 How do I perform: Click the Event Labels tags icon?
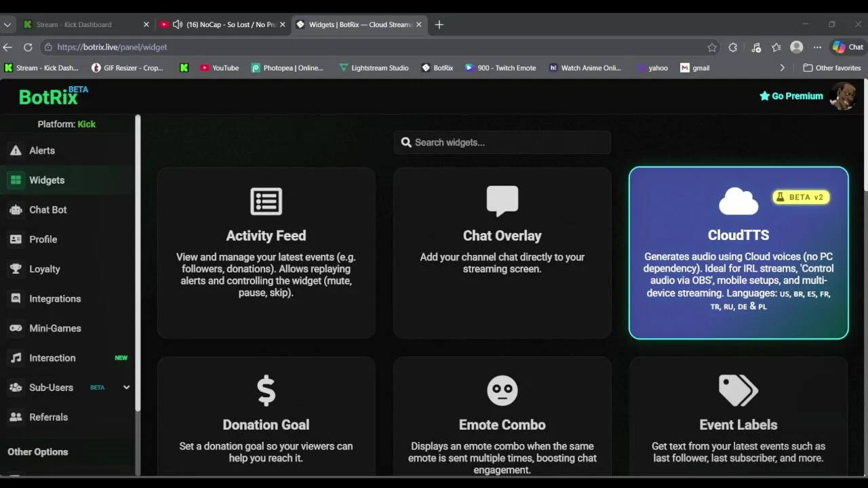(738, 390)
